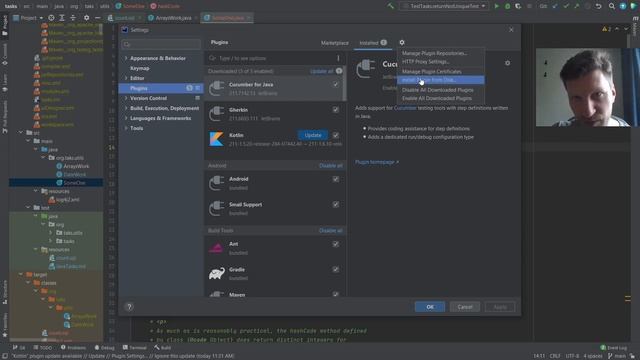Toggle the Kotlin plugin checkbox

pyautogui.click(x=336, y=135)
